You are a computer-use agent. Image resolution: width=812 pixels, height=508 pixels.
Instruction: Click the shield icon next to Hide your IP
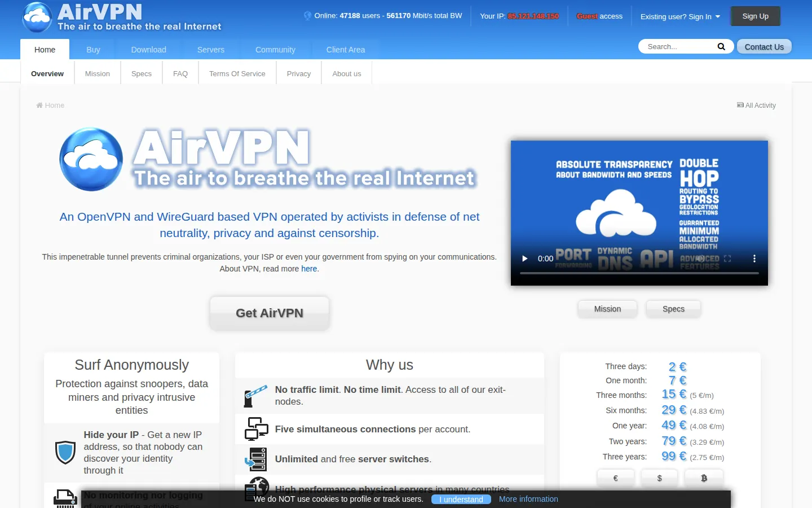pos(65,452)
